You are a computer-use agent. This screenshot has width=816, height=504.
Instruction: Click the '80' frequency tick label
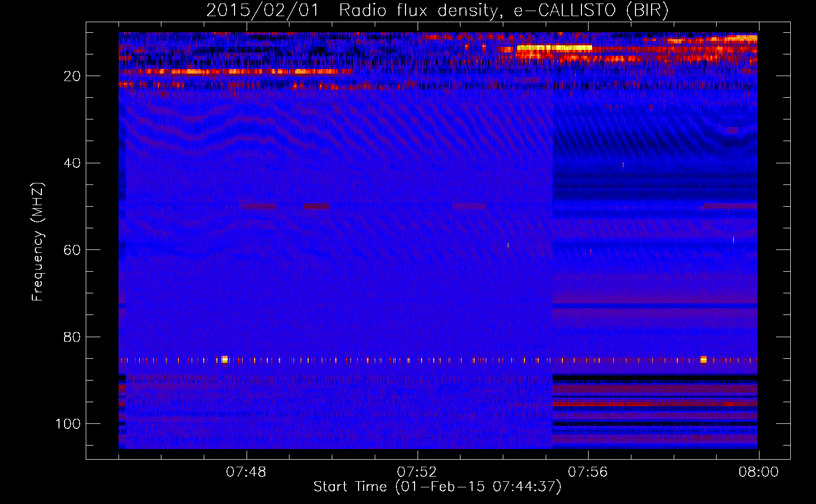click(x=73, y=337)
